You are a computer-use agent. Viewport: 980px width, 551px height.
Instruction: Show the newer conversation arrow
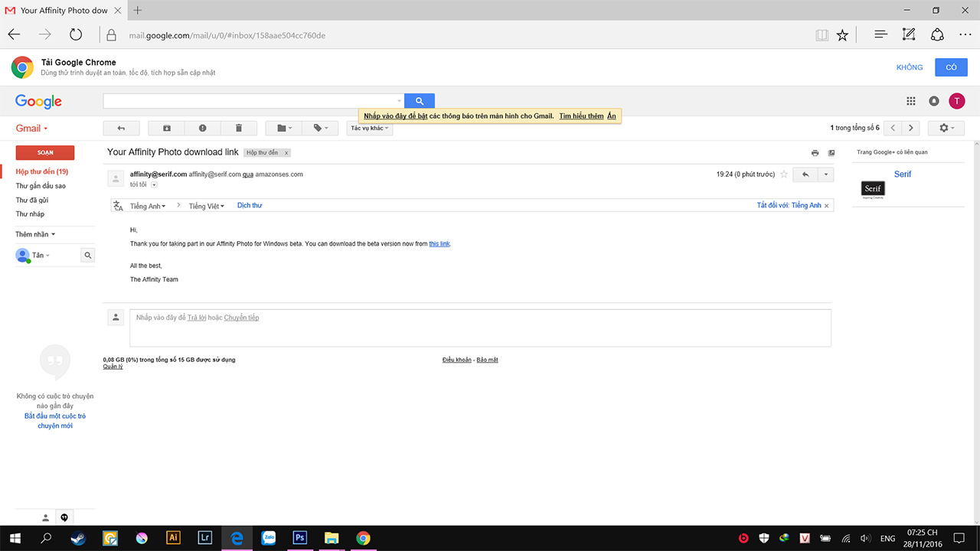[893, 129]
